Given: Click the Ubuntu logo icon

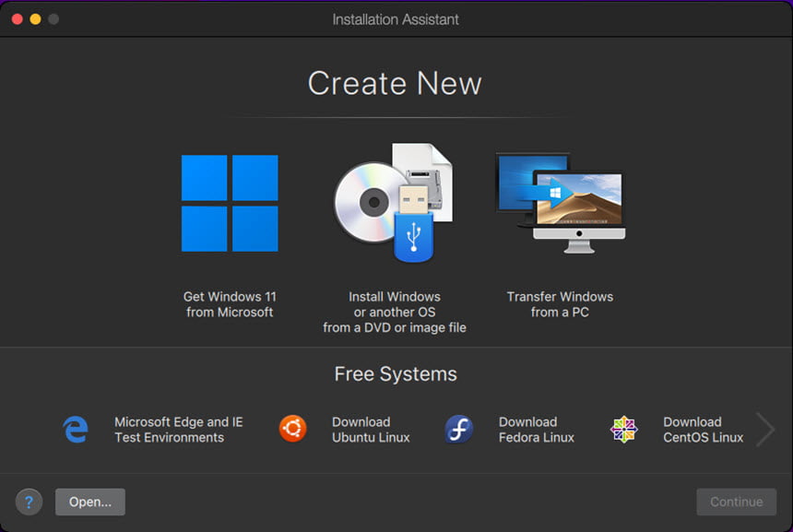Looking at the screenshot, I should click(293, 429).
